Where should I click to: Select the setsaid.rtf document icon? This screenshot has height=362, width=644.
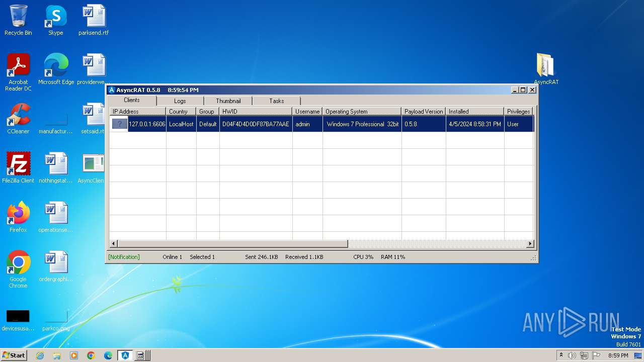pos(94,119)
